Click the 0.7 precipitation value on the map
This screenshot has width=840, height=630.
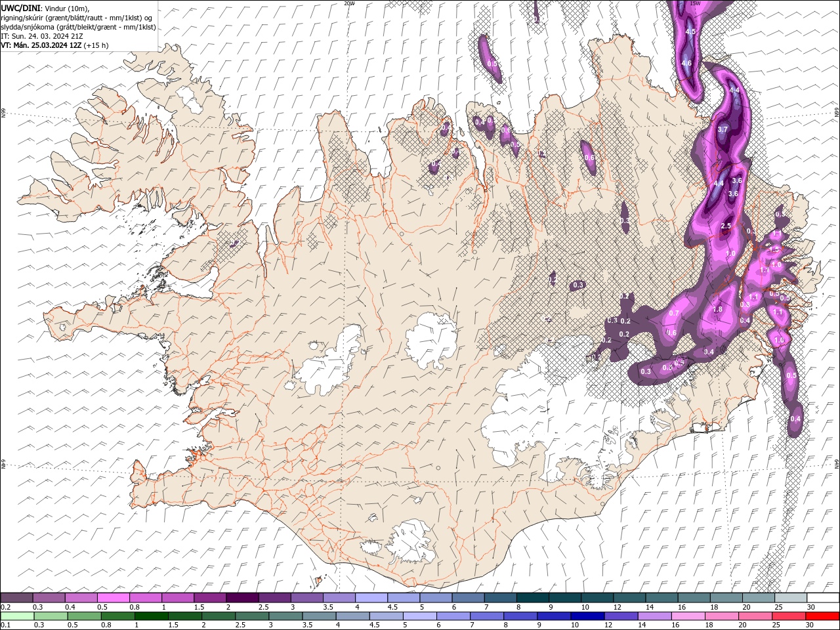tap(674, 313)
